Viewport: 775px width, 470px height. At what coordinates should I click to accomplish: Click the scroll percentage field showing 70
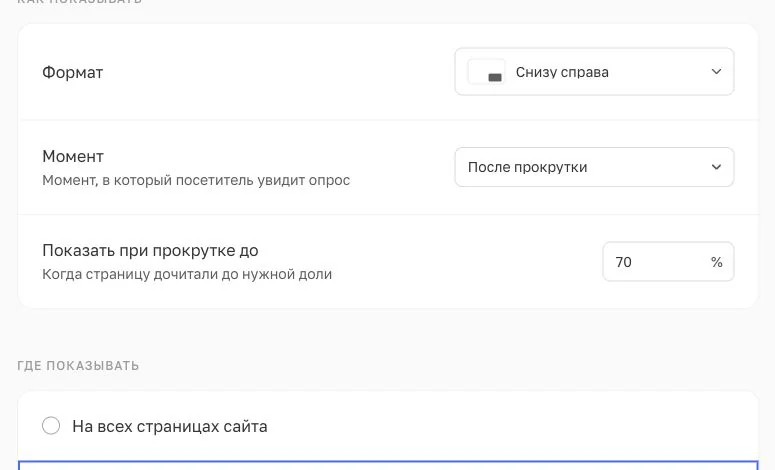click(x=668, y=261)
